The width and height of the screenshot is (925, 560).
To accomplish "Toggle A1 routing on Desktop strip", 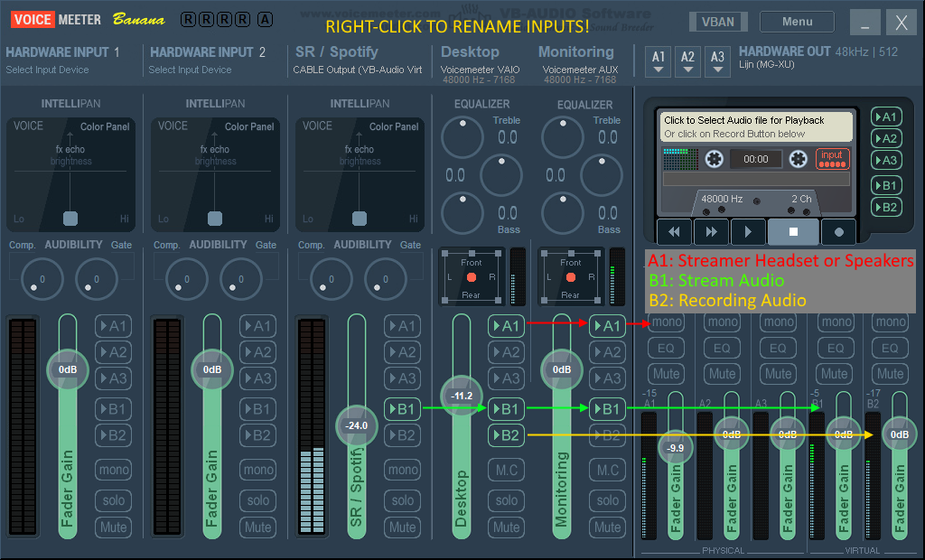I will 506,326.
